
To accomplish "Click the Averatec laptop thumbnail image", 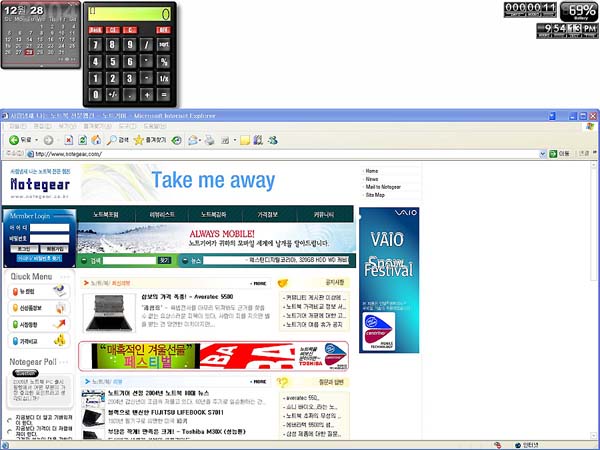I will click(109, 313).
